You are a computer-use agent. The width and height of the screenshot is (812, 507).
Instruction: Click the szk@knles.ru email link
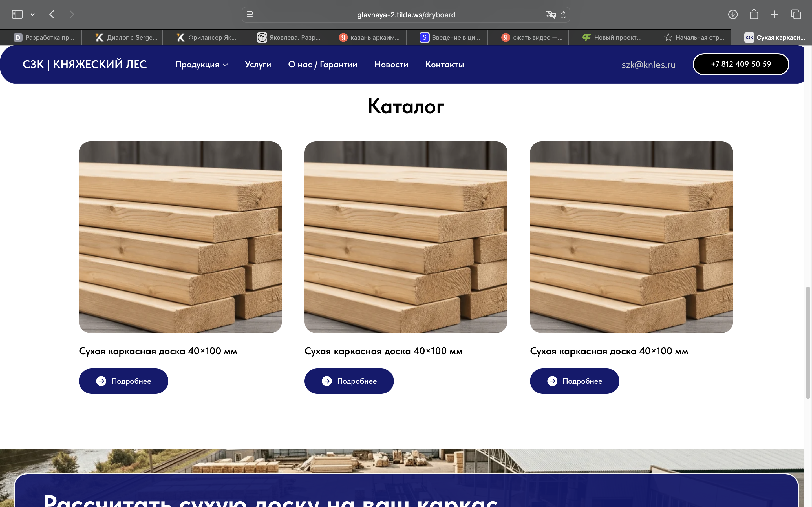(648, 65)
